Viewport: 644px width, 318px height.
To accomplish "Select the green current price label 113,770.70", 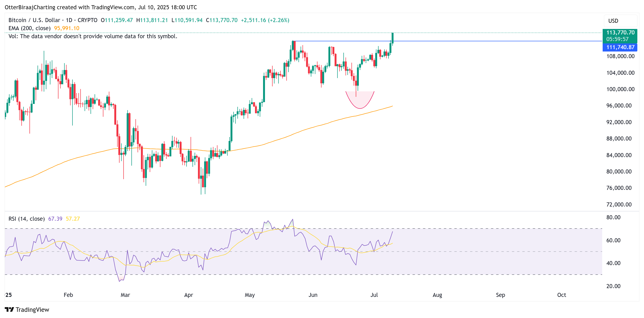I will [x=620, y=32].
